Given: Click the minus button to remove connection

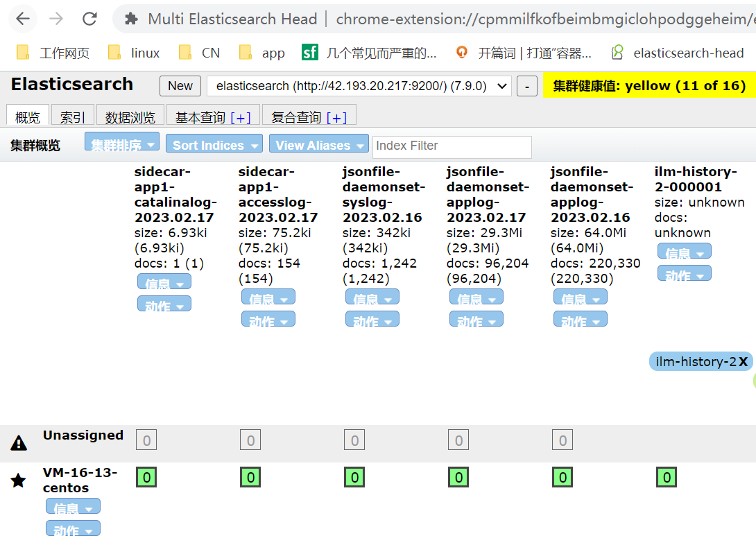Looking at the screenshot, I should (x=527, y=86).
